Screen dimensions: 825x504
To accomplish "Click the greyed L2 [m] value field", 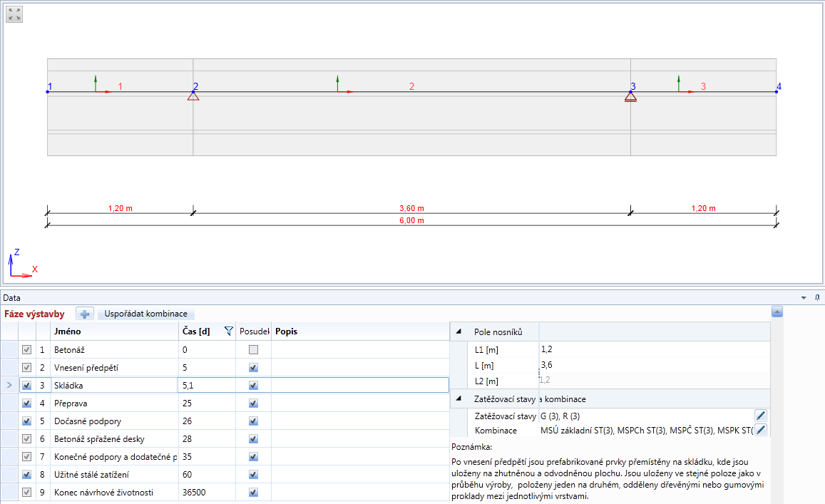I will pos(654,381).
